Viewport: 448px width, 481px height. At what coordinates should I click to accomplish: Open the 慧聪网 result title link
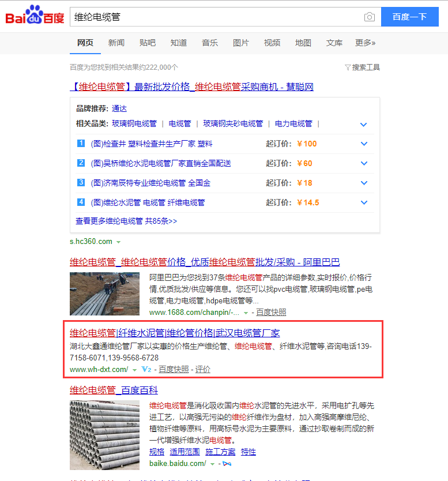click(191, 87)
